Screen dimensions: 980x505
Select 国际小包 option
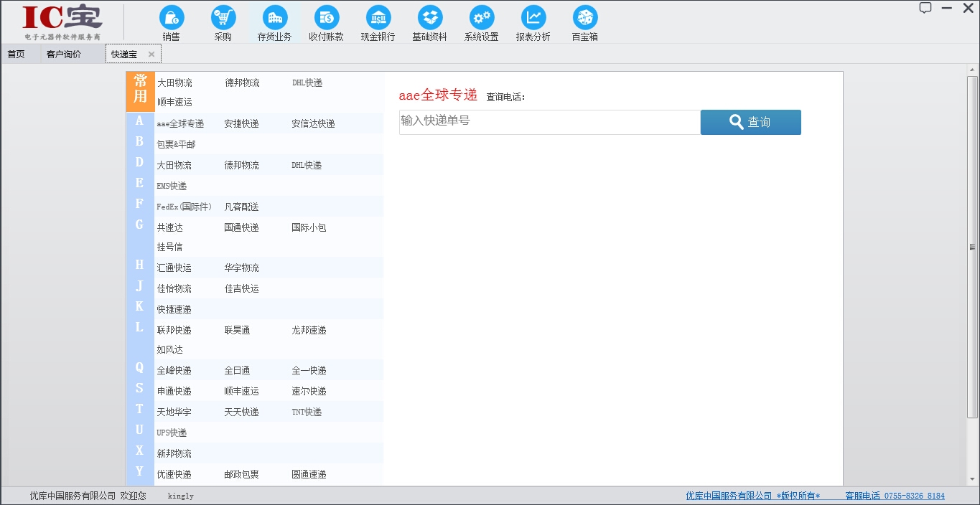click(309, 228)
